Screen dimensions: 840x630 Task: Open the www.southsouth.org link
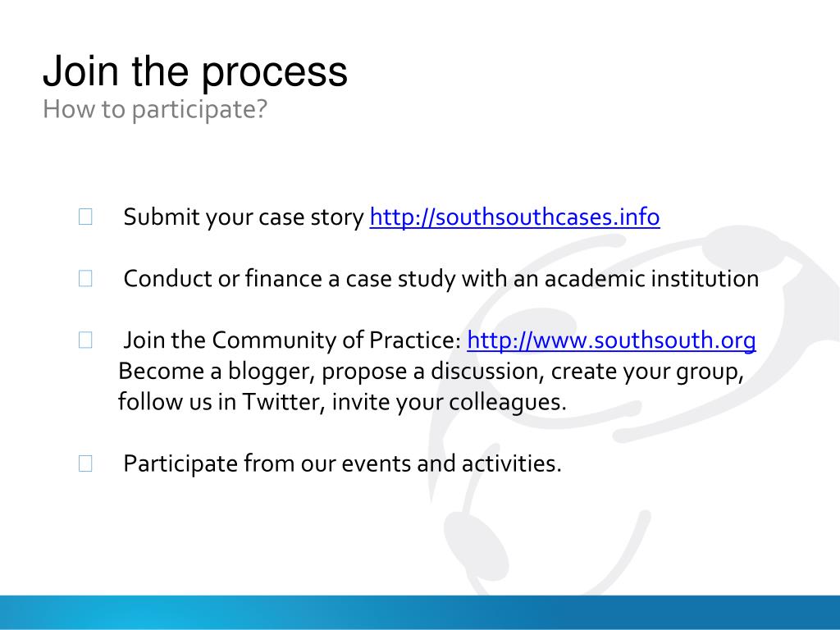click(x=611, y=340)
